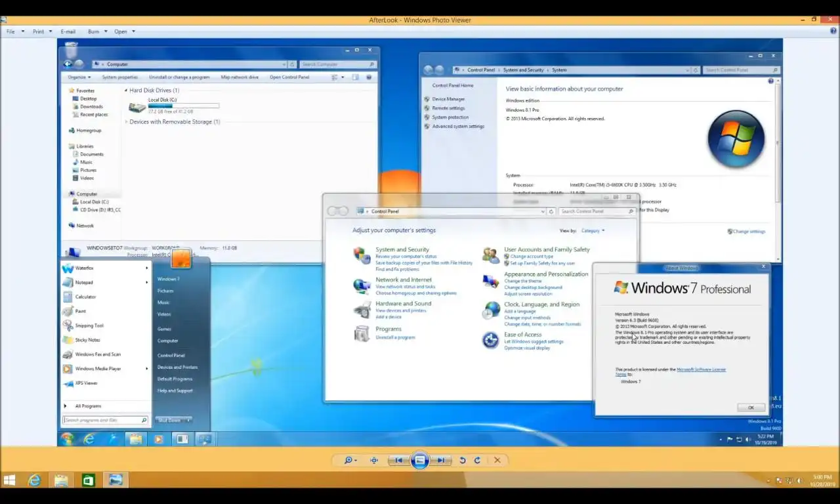840x504 pixels.
Task: Click the Search programs and files box
Action: 105,420
